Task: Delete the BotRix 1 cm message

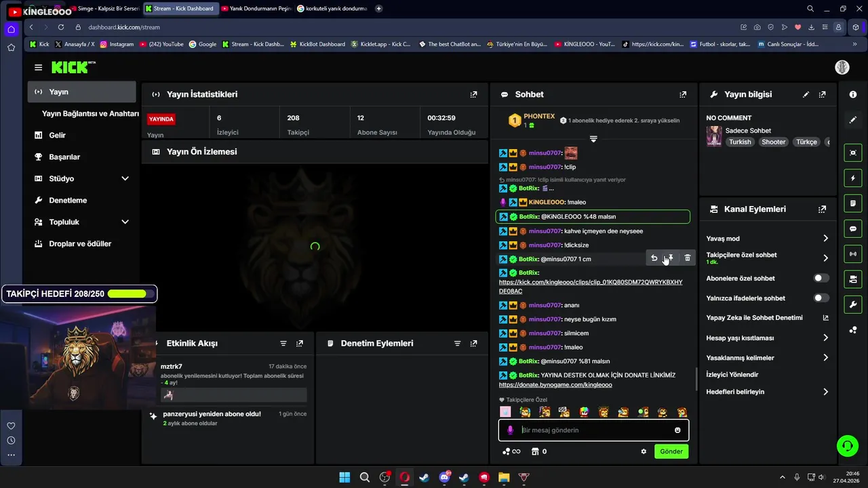Action: click(x=687, y=258)
